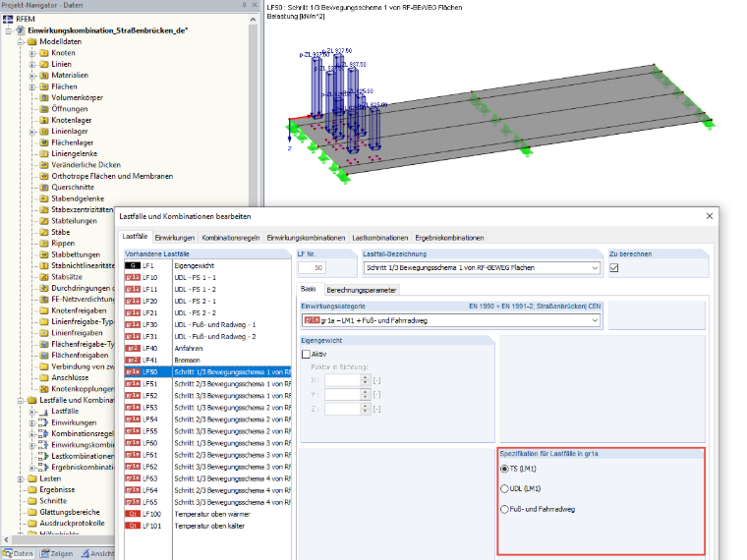The image size is (747, 560).
Task: Click the Knoten folder icon
Action: tap(44, 53)
